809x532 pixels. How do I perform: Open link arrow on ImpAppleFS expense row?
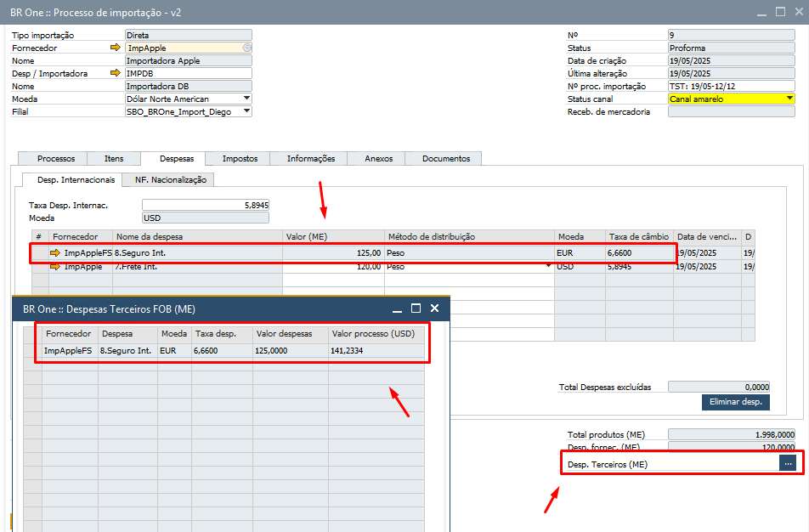tap(55, 253)
